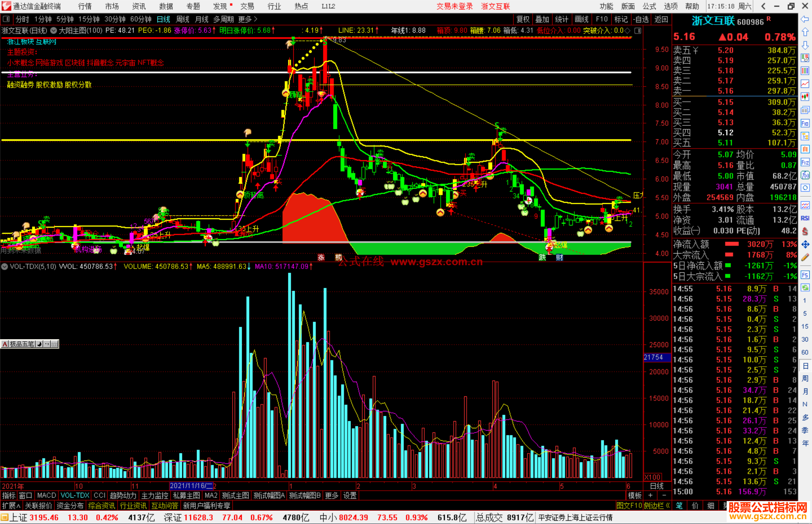Click the navigate back chevron in the title bar
The image size is (812, 524).
coord(763,6)
